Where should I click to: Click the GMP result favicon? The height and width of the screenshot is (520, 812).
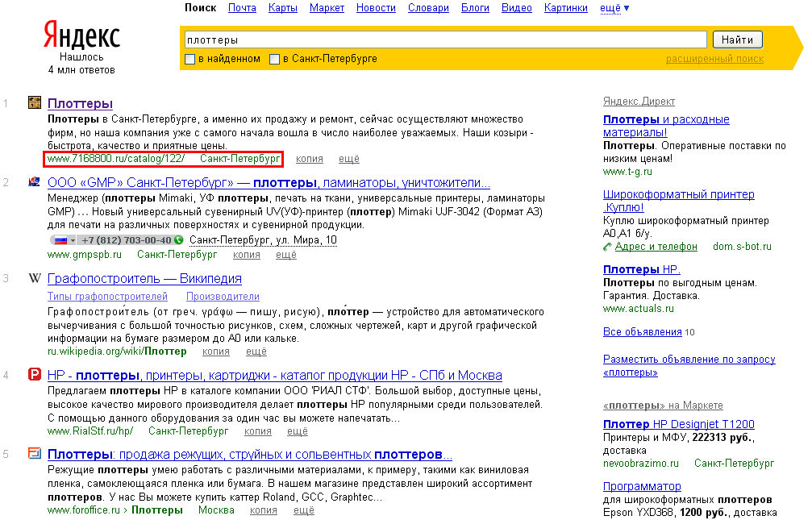[x=35, y=181]
